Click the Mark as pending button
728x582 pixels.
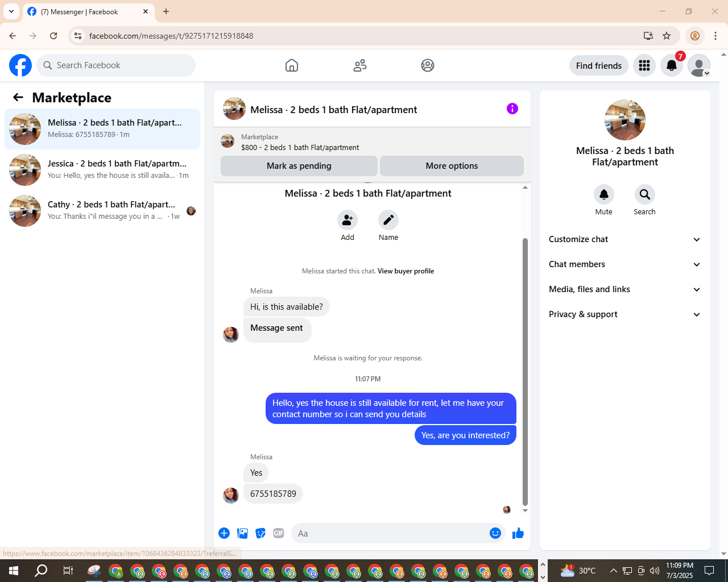pos(299,166)
